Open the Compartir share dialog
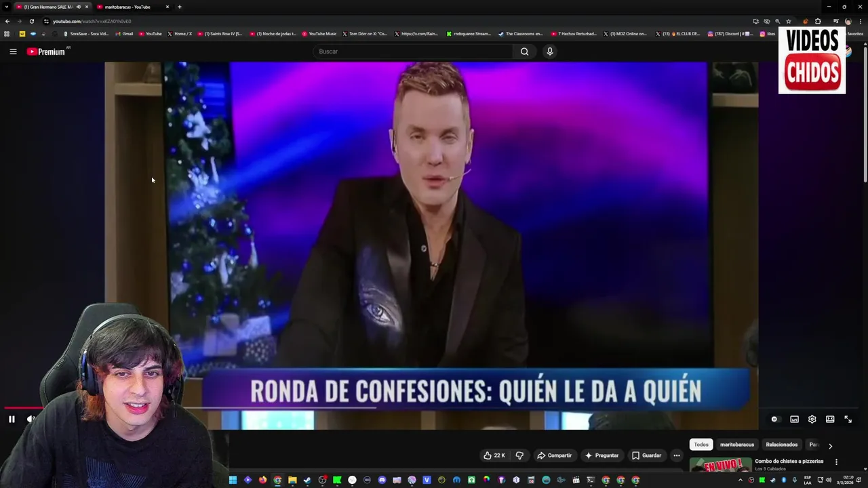This screenshot has width=868, height=488. (554, 455)
